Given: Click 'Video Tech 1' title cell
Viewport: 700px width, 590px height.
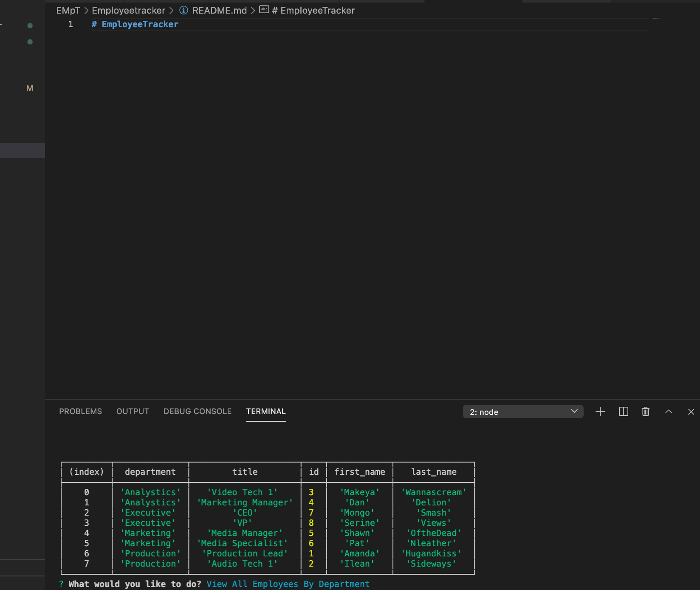Looking at the screenshot, I should (243, 492).
